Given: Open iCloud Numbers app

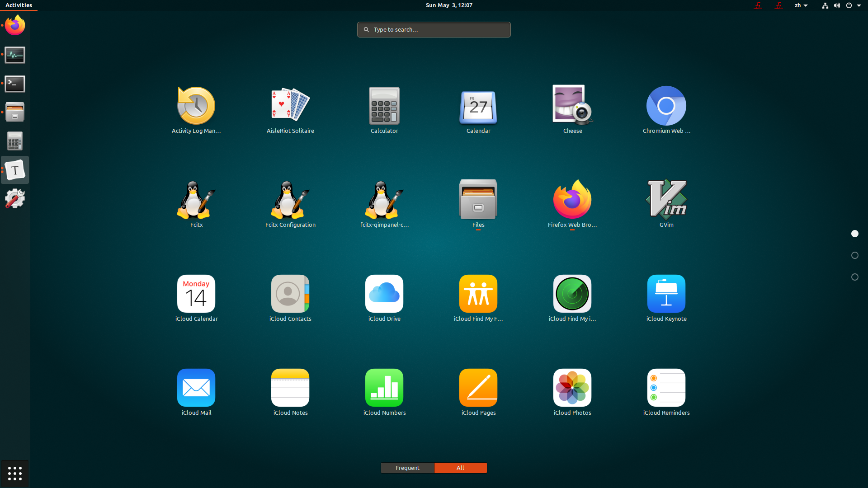Looking at the screenshot, I should click(x=384, y=388).
